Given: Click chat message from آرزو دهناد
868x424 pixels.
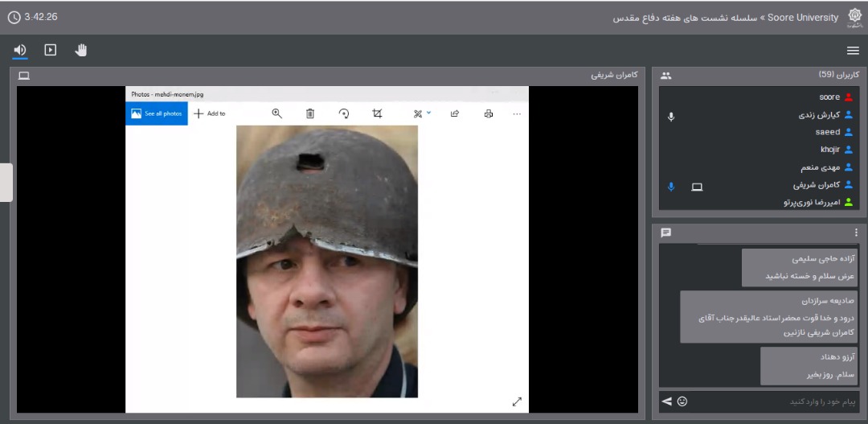Looking at the screenshot, I should 809,366.
